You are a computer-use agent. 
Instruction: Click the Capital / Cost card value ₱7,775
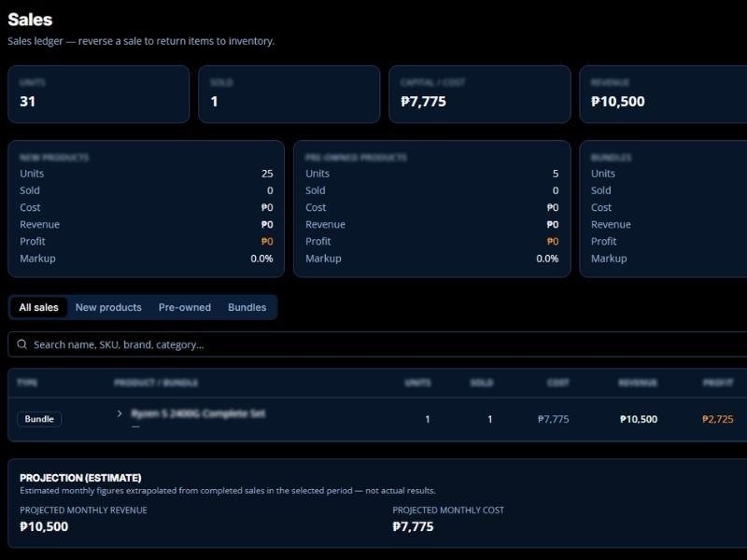(424, 102)
